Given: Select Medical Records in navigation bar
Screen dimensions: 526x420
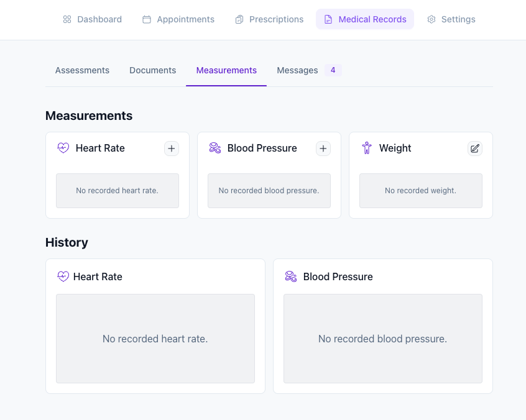Looking at the screenshot, I should (365, 19).
